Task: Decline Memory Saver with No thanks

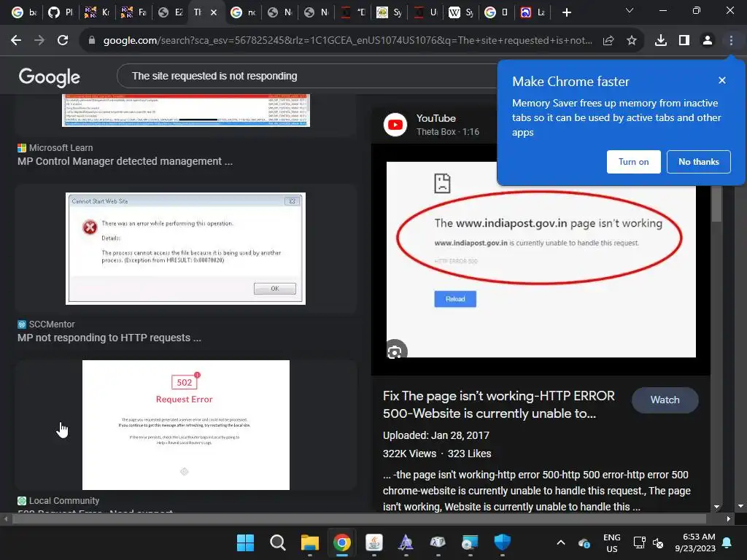Action: click(x=698, y=162)
